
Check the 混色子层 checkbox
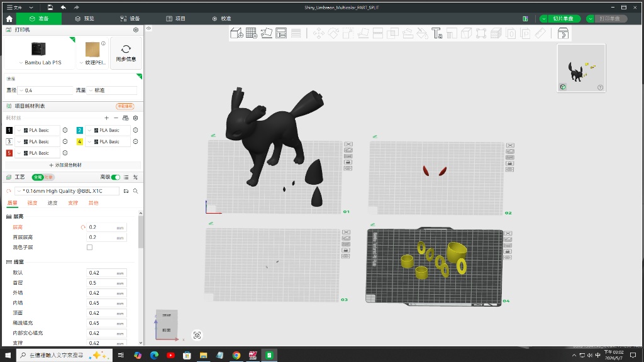(x=89, y=248)
